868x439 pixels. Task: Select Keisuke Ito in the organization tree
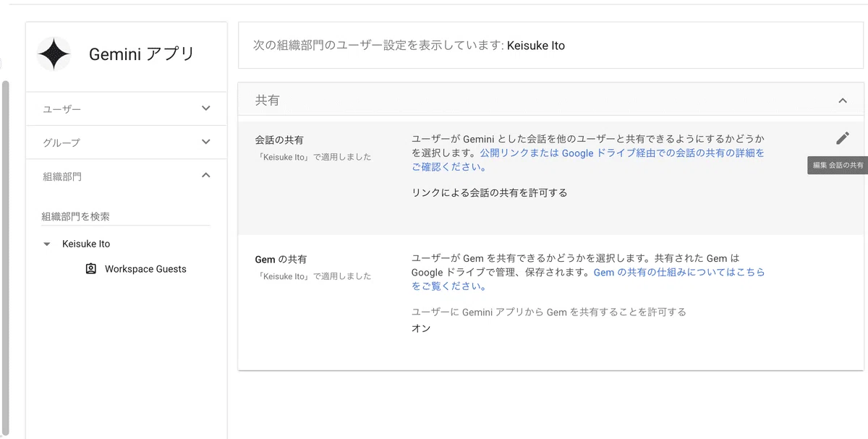pos(86,244)
